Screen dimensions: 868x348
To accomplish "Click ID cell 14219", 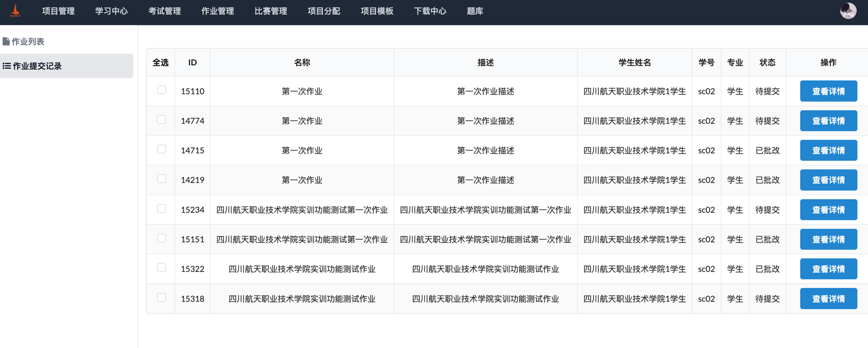I will 193,180.
